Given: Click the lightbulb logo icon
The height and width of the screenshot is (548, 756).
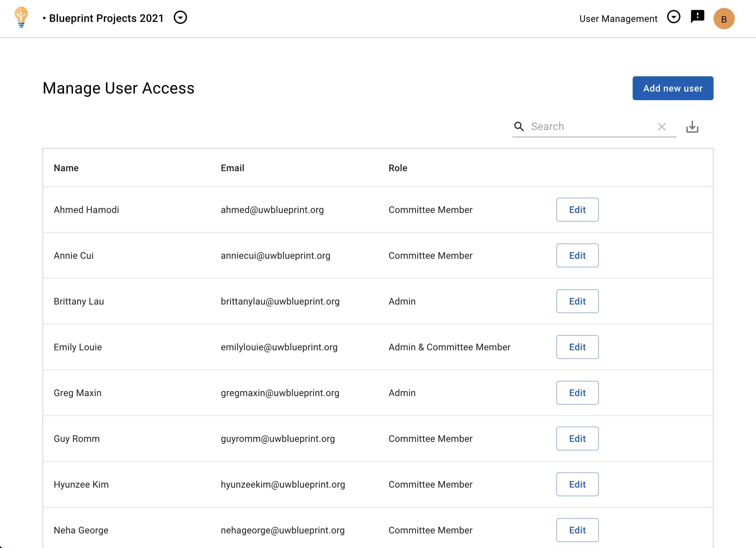Looking at the screenshot, I should pyautogui.click(x=21, y=18).
